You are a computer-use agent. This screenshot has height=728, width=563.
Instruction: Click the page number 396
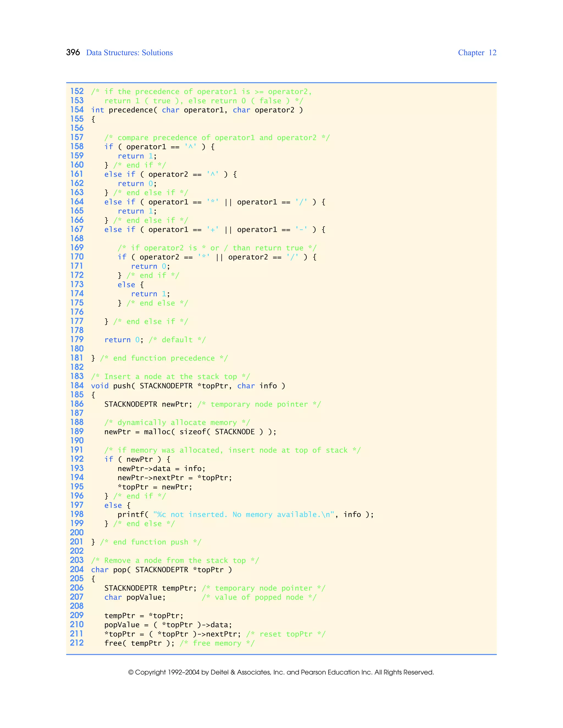73,52
